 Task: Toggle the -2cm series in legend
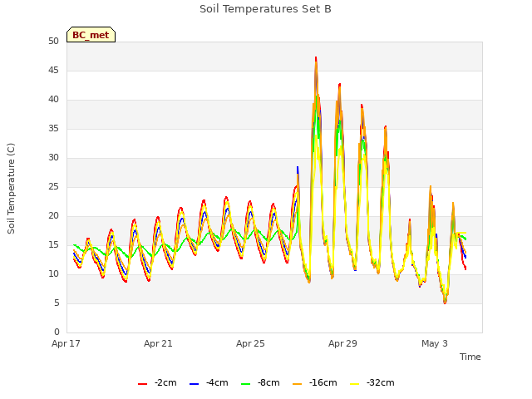click(157, 383)
